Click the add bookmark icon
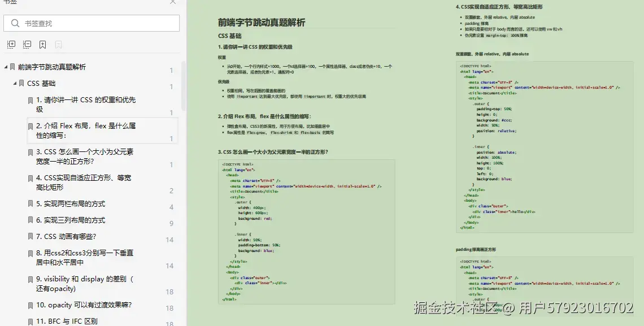Screen dimensions: 644x326 tap(43, 44)
